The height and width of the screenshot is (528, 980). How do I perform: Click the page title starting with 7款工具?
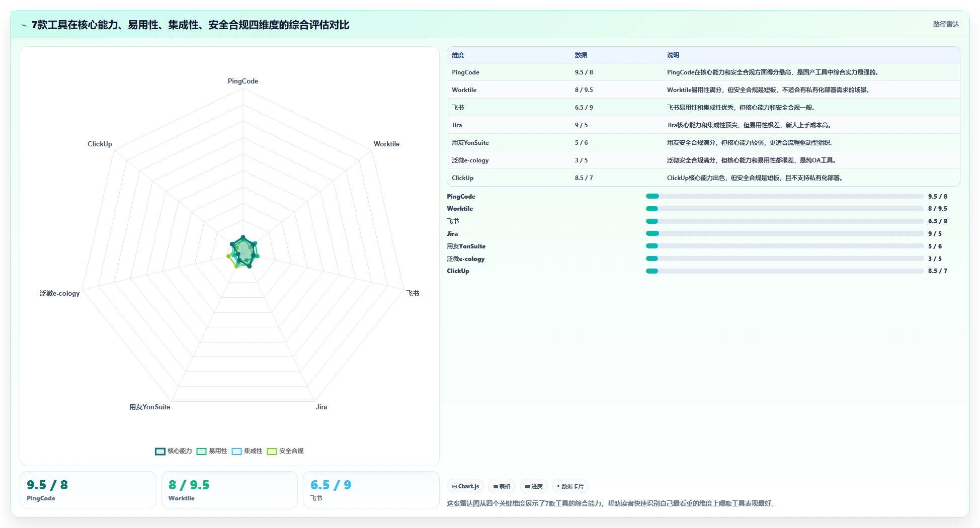pyautogui.click(x=190, y=25)
